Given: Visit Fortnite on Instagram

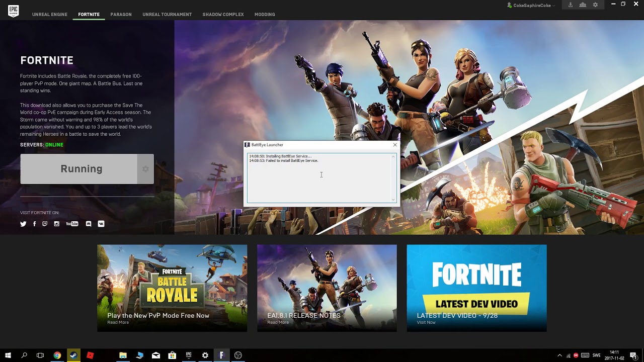Looking at the screenshot, I should point(56,224).
